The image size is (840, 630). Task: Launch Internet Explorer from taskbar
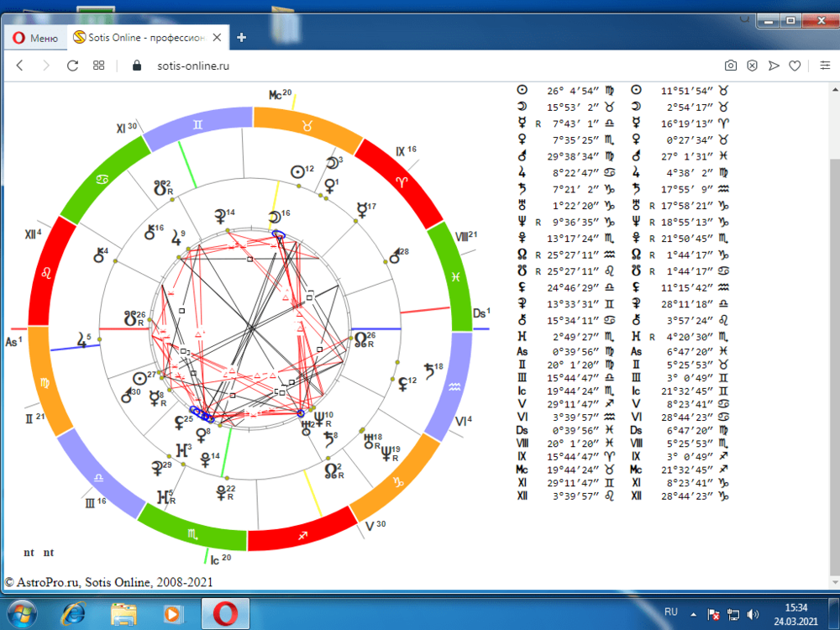[x=73, y=614]
